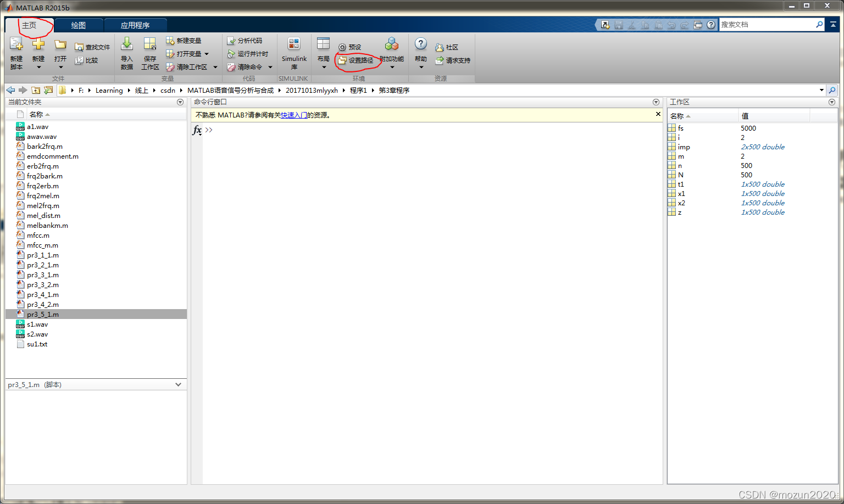Click the New (新建) plus icon
This screenshot has height=504, width=844.
coord(38,44)
